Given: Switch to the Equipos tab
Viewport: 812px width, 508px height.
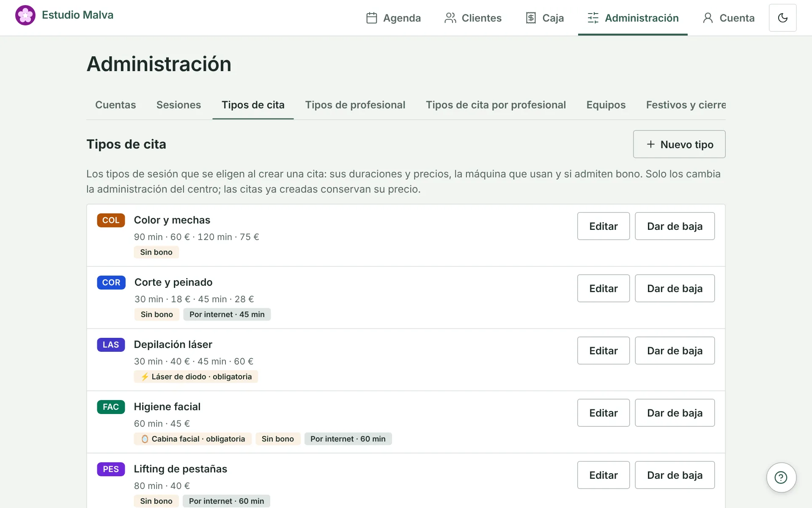Looking at the screenshot, I should [x=606, y=105].
